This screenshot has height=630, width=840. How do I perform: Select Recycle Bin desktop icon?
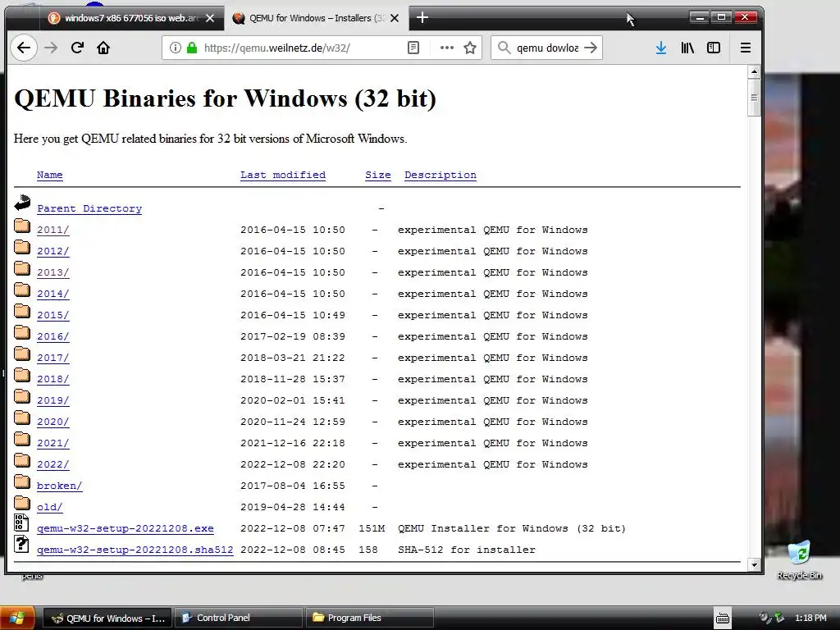(799, 559)
